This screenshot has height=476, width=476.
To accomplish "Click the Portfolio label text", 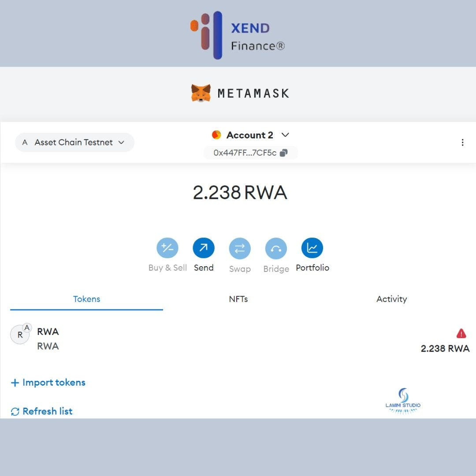I will pos(312,268).
